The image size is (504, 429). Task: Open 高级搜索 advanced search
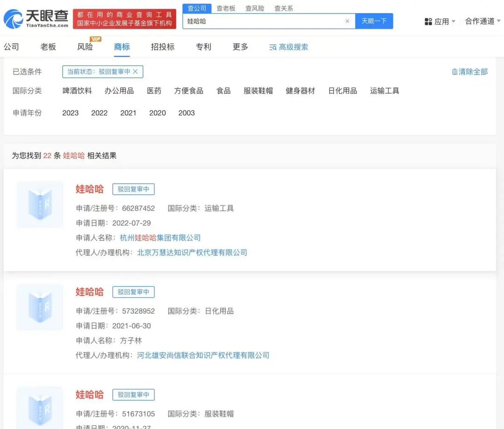289,47
